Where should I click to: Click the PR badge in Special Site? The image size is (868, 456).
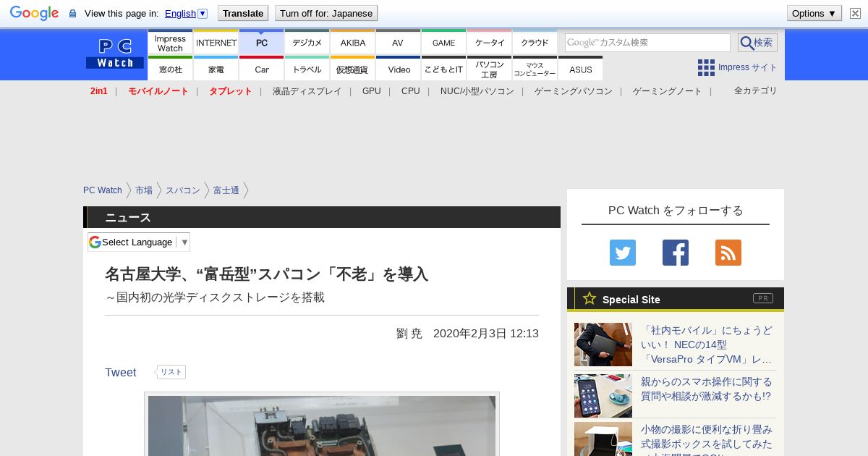763,298
